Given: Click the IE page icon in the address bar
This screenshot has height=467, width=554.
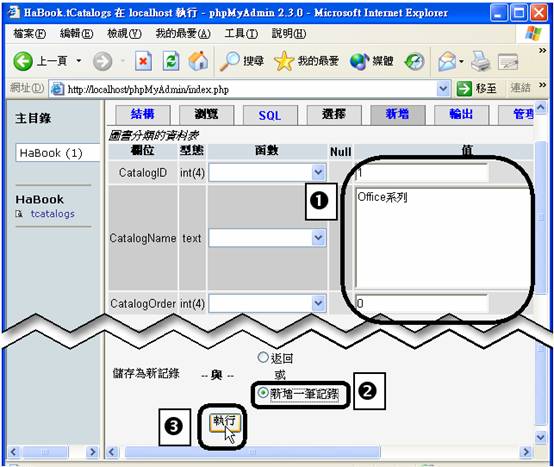Looking at the screenshot, I should click(57, 89).
